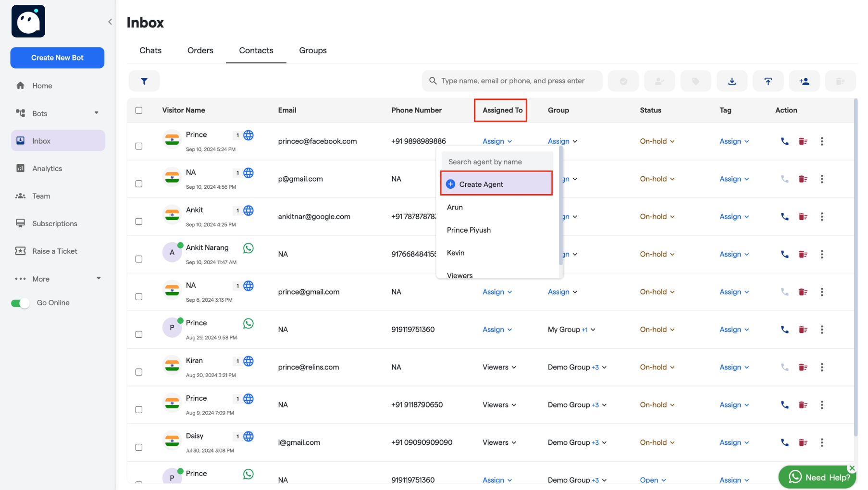Image resolution: width=868 pixels, height=490 pixels.
Task: Click the plus icon on Create Agent
Action: [x=451, y=184]
